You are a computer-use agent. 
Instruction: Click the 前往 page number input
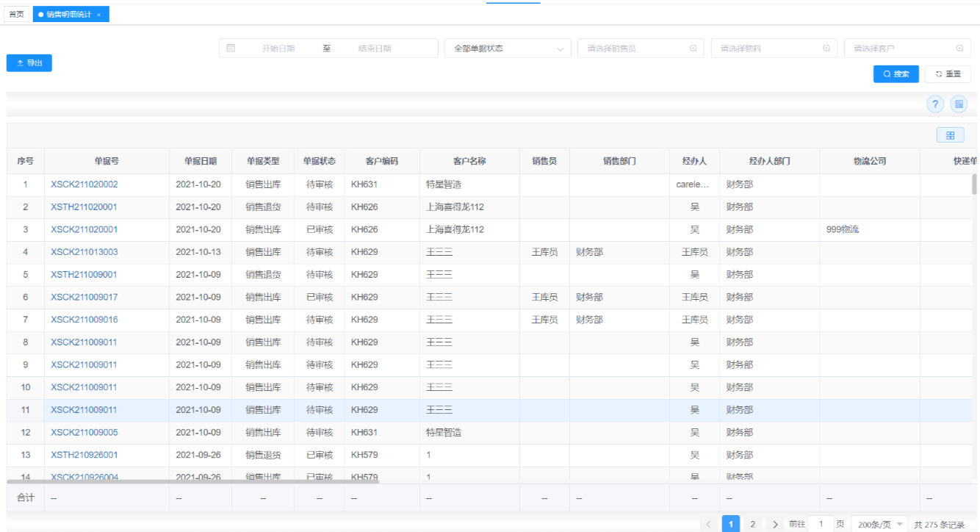821,525
